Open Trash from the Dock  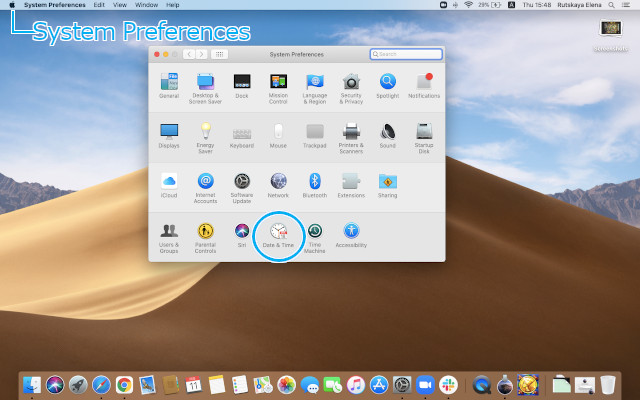[608, 384]
